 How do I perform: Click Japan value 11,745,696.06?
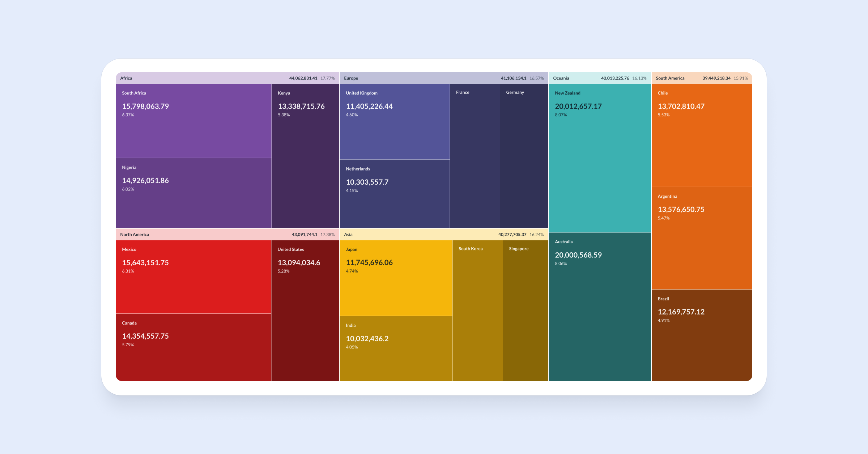(x=369, y=262)
